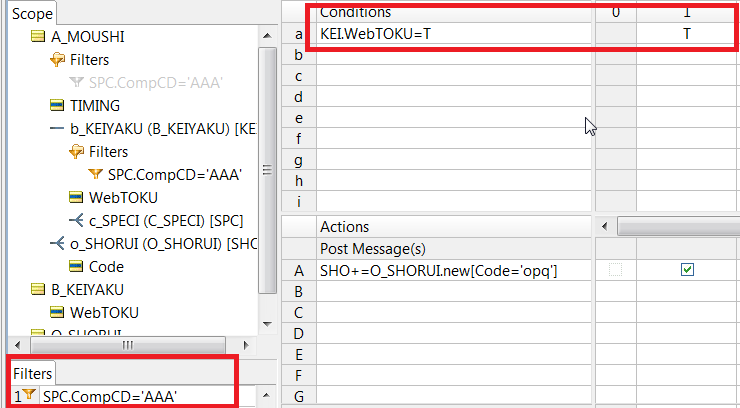Click the Filters funnel icon under b_KEIYAKU
Viewport: 740px width, 408px height.
[x=76, y=152]
